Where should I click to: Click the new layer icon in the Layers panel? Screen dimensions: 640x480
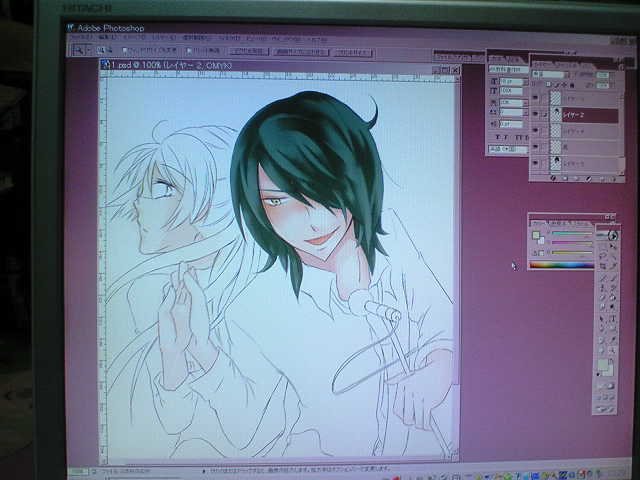pos(602,178)
